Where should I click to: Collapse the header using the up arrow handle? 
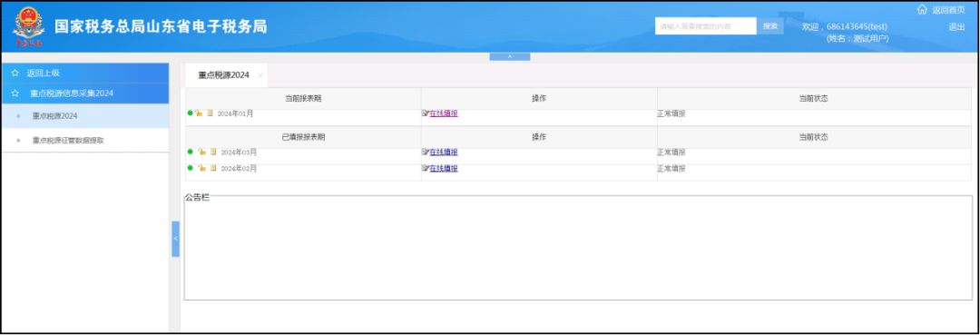click(x=509, y=57)
